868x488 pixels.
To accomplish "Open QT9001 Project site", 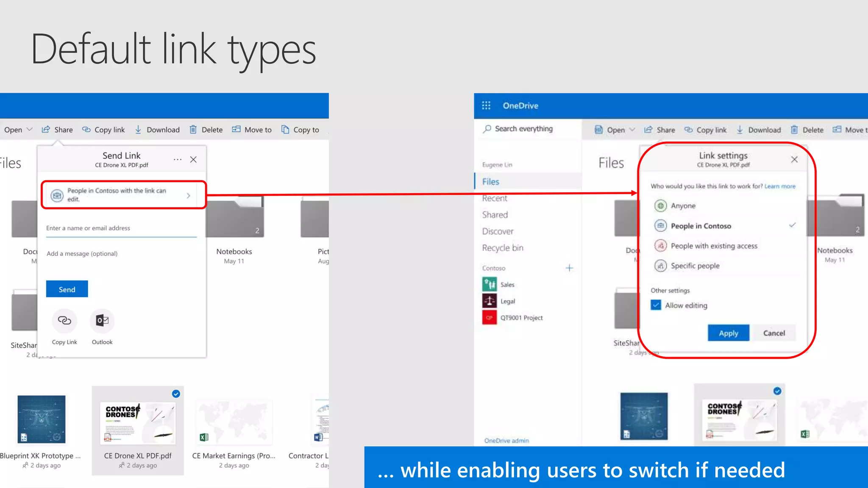I will 513,317.
